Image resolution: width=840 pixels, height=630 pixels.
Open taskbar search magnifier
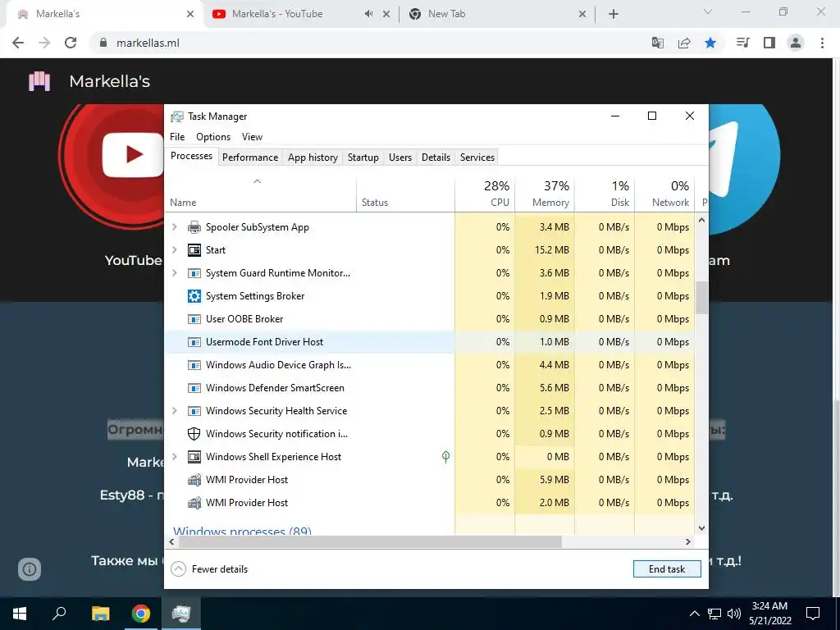59,614
